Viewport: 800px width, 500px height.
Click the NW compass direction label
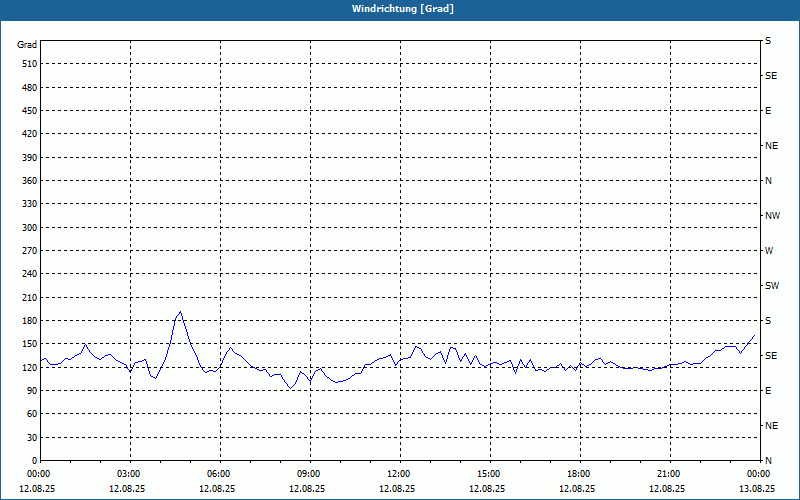(x=772, y=216)
